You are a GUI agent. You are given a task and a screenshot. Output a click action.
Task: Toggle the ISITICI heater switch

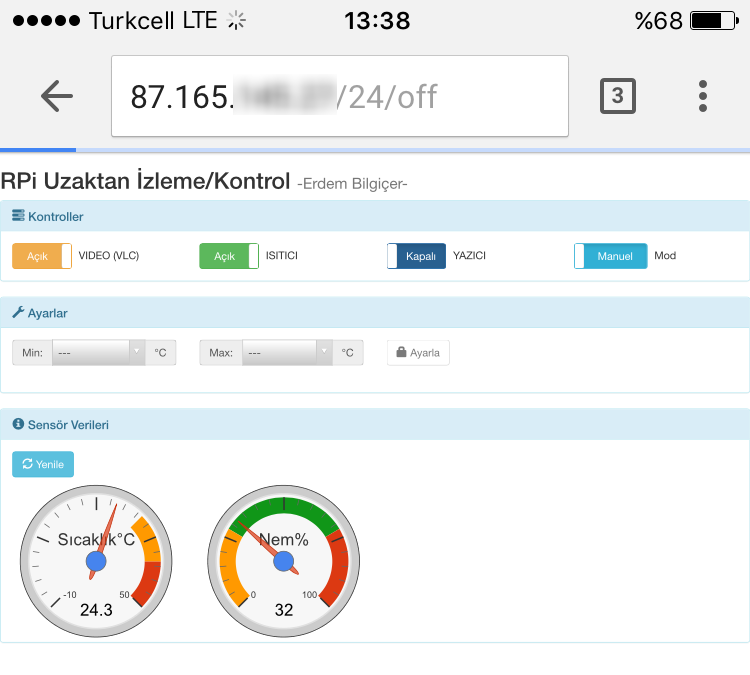tap(229, 256)
